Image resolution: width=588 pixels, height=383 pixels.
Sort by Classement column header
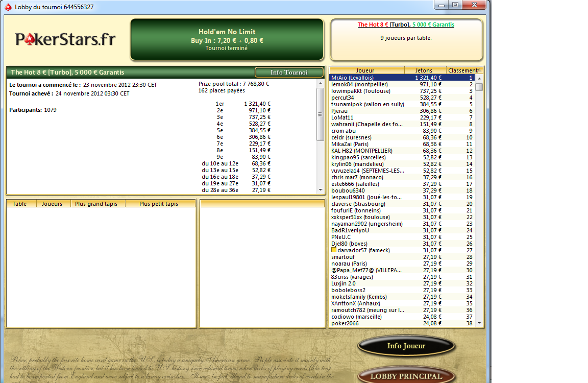pyautogui.click(x=464, y=70)
